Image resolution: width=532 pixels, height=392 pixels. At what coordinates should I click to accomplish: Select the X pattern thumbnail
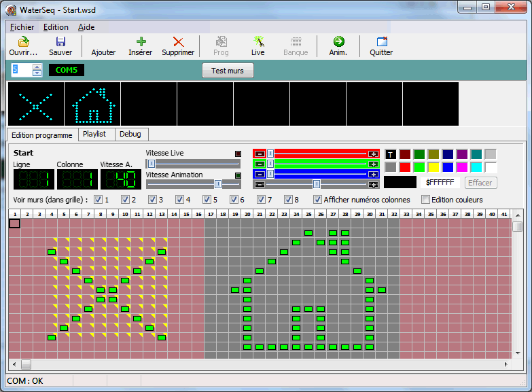tap(36, 104)
